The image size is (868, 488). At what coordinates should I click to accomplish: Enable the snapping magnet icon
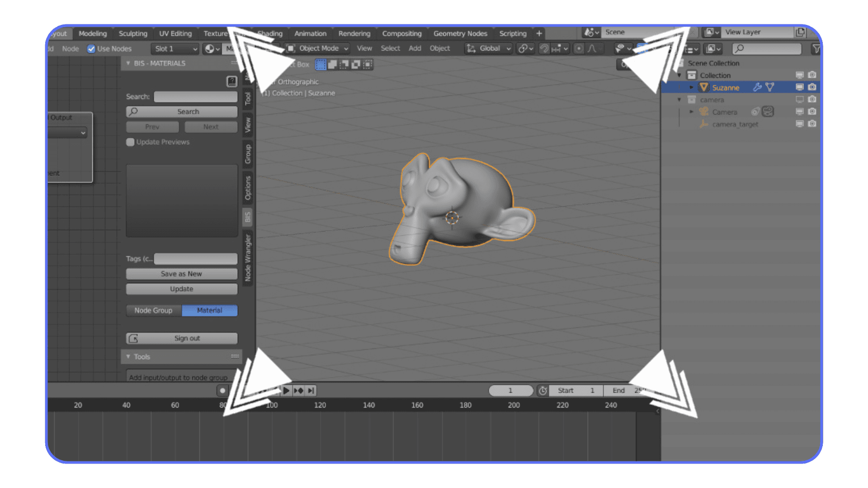tap(544, 48)
